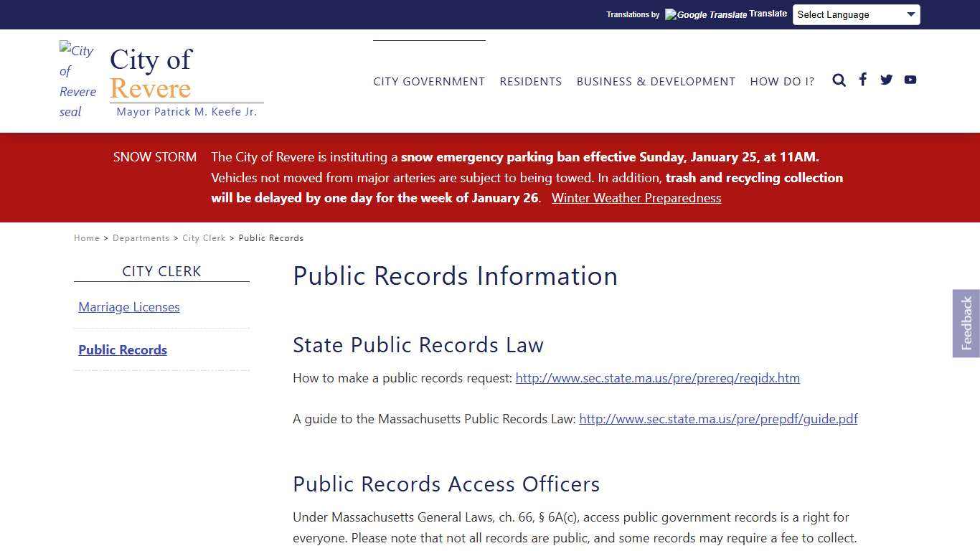
Task: Click the City of Revere seal
Action: (x=77, y=80)
